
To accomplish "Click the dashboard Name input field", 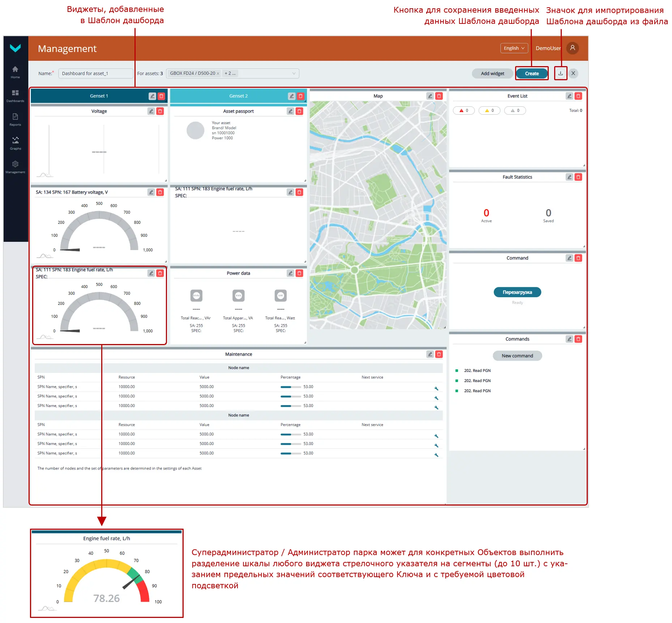I will point(95,73).
